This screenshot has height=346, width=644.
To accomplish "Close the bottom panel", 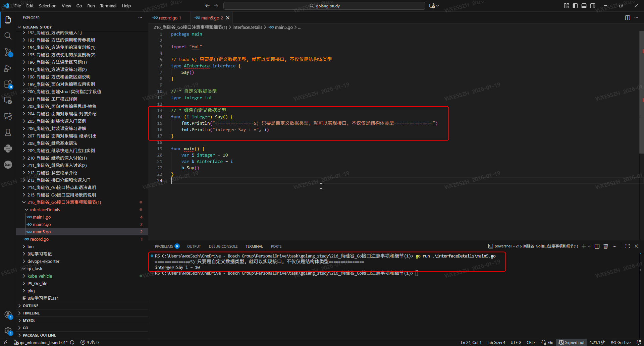I will click(x=636, y=246).
